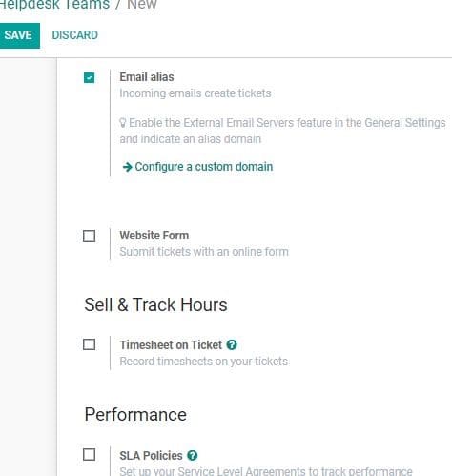Save the new helpdesk team
Screen dimensions: 452x476
point(19,35)
